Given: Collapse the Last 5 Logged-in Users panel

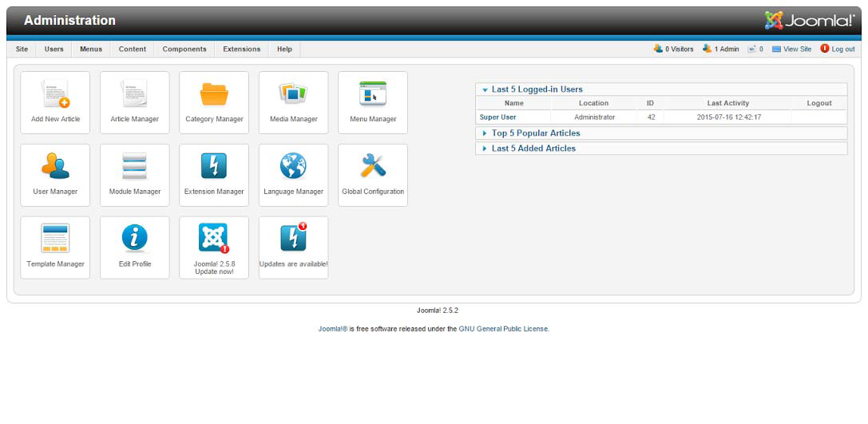Looking at the screenshot, I should pos(661,89).
